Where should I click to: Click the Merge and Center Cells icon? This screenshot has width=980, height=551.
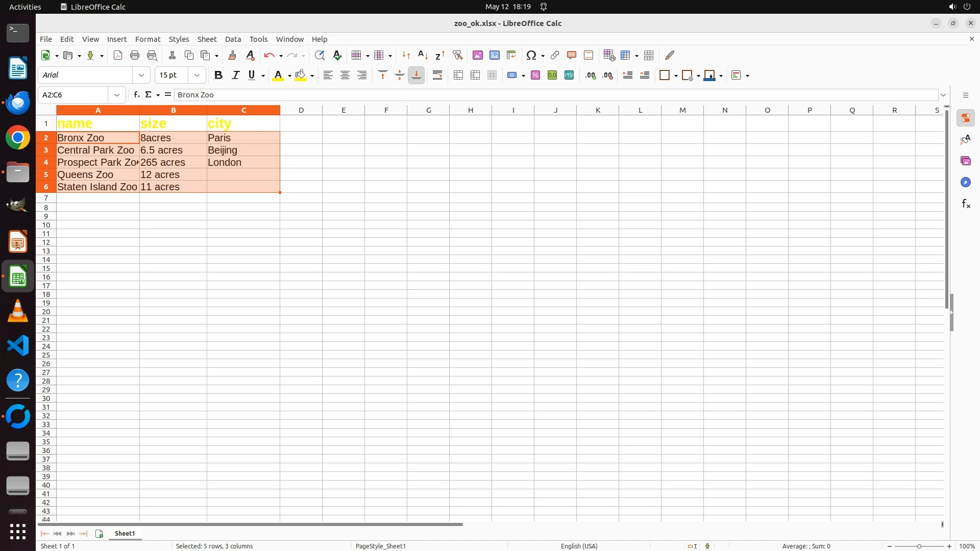[458, 75]
